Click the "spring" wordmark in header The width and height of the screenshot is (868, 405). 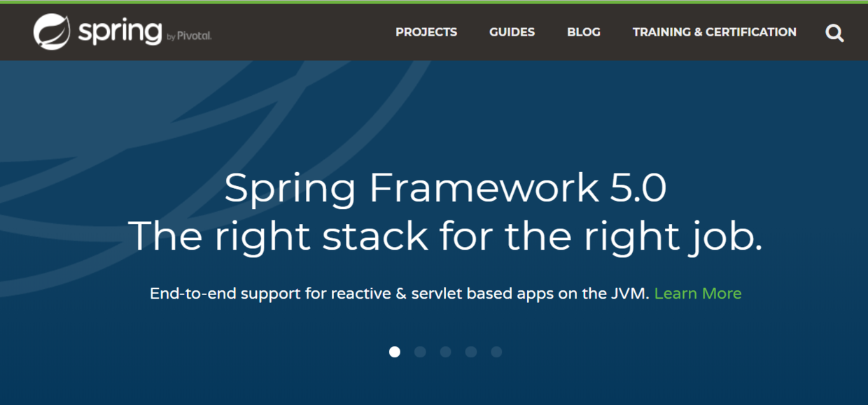point(120,33)
